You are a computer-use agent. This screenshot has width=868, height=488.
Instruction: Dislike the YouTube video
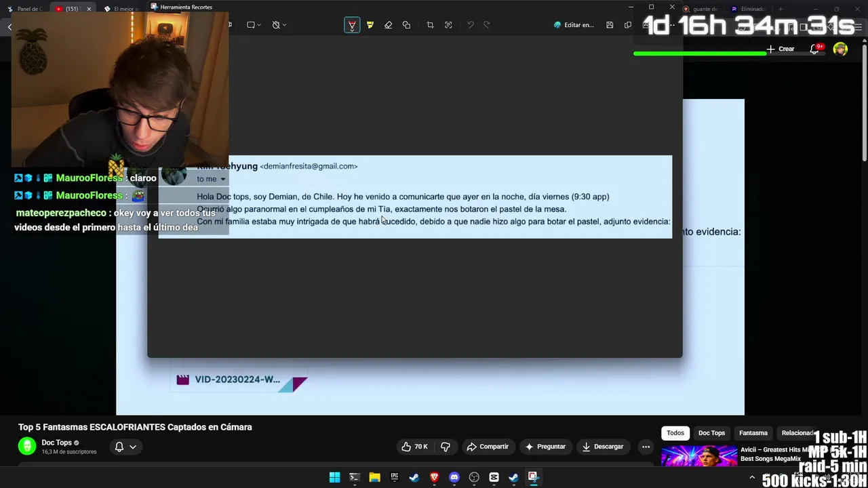(446, 447)
